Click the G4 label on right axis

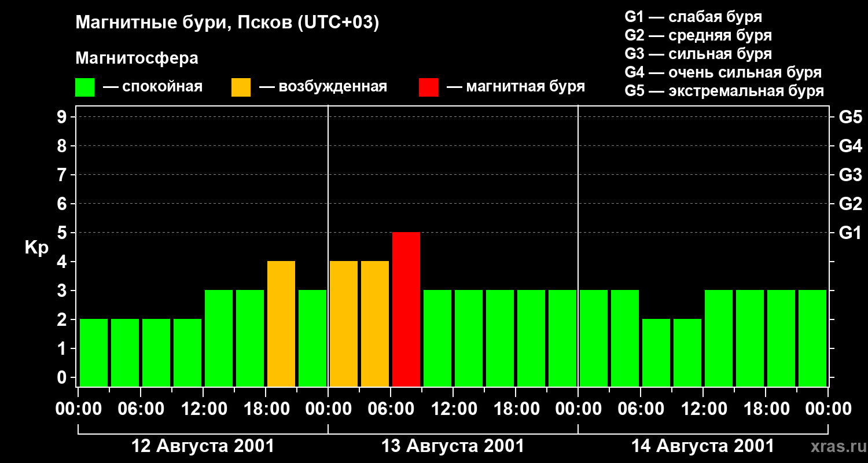coord(850,146)
